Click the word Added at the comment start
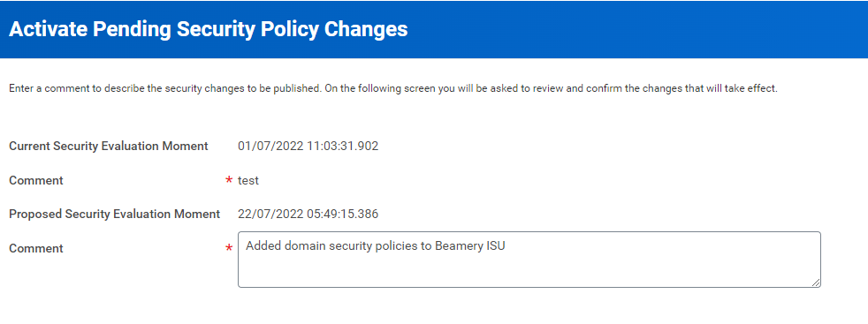The image size is (868, 324). (263, 246)
